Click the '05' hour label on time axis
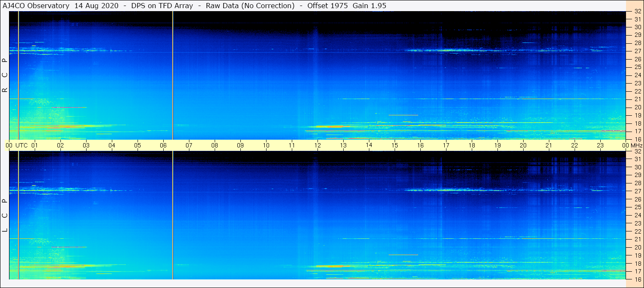This screenshot has width=644, height=288. pyautogui.click(x=138, y=145)
